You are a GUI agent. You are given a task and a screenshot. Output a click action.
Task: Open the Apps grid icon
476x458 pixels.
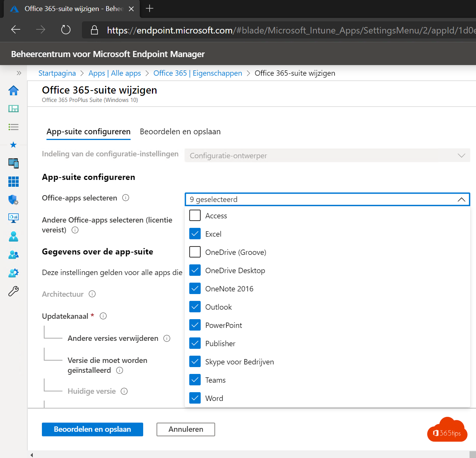coord(13,181)
